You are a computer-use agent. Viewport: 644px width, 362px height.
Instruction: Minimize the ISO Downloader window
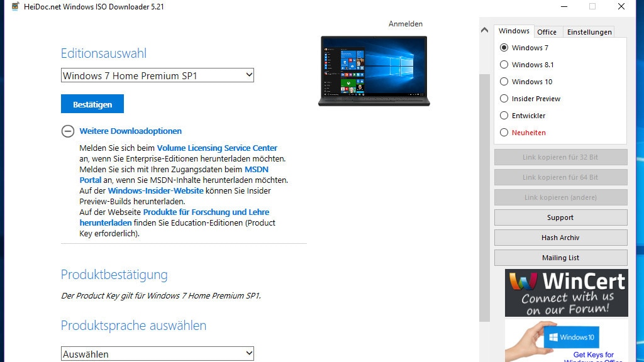[564, 6]
